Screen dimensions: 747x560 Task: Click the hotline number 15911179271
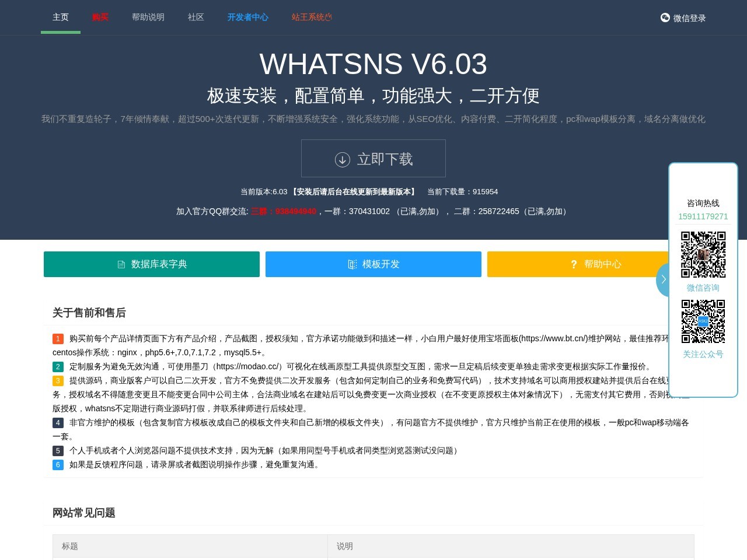(x=703, y=216)
